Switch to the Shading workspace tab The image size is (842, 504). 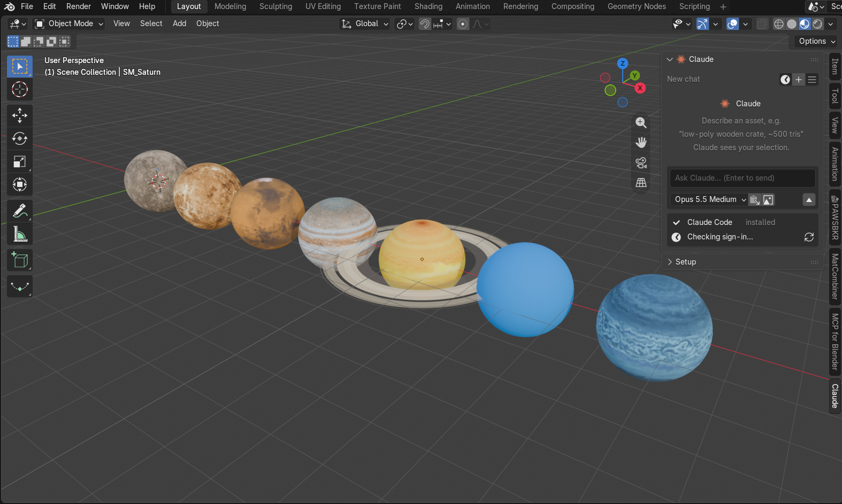(x=428, y=6)
